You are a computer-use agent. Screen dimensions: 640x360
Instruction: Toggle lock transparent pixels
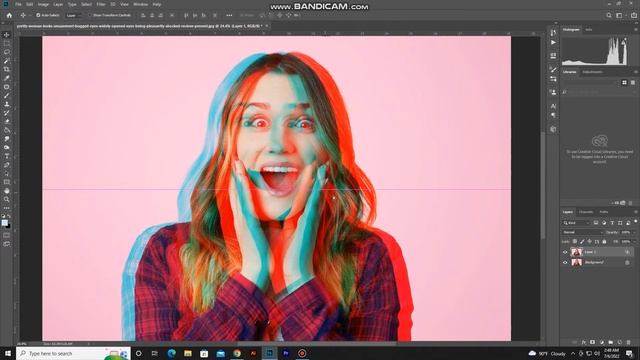click(575, 242)
